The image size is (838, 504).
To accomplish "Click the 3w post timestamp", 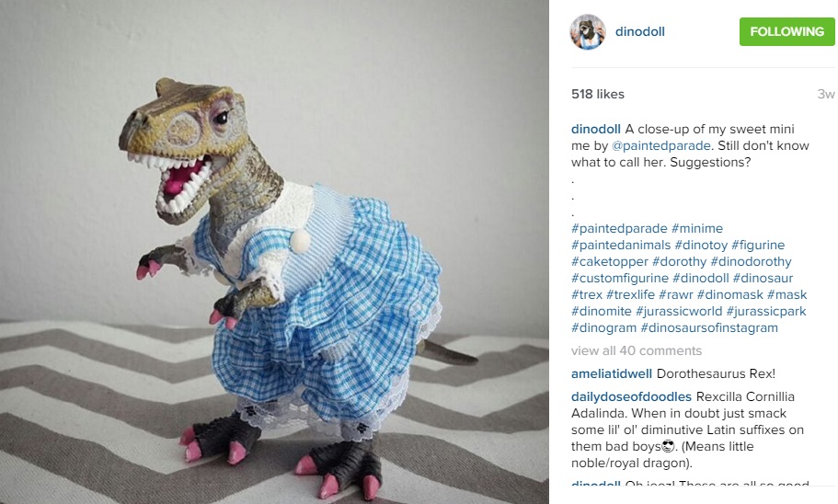I will [x=826, y=94].
